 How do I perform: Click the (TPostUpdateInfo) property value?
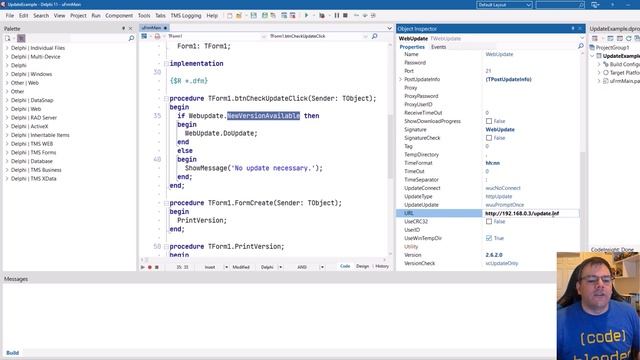pyautogui.click(x=508, y=80)
